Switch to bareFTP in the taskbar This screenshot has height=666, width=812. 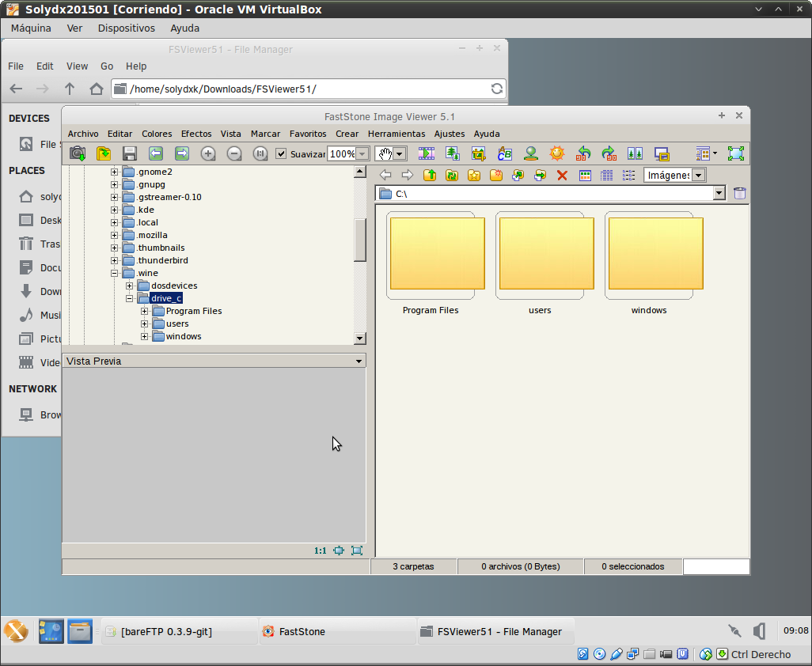click(x=166, y=631)
